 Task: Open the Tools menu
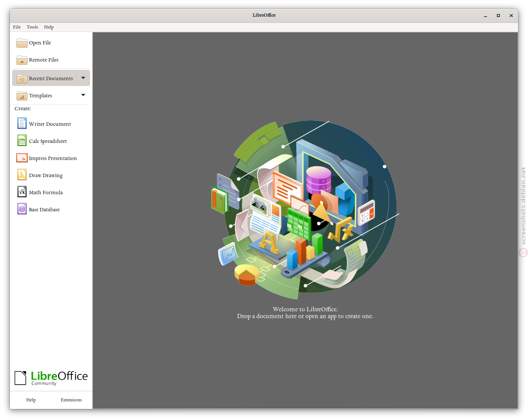pos(32,27)
